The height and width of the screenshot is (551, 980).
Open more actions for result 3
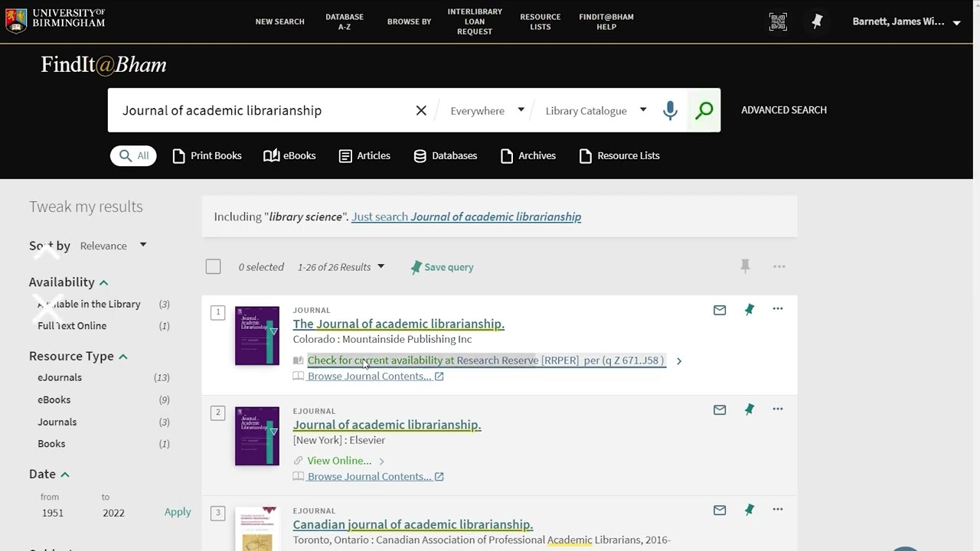tap(778, 510)
